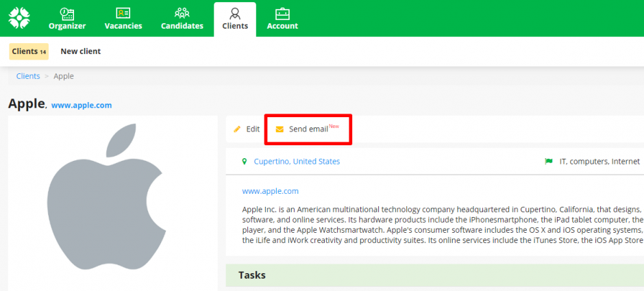
Task: Open the New client tab
Action: [80, 51]
